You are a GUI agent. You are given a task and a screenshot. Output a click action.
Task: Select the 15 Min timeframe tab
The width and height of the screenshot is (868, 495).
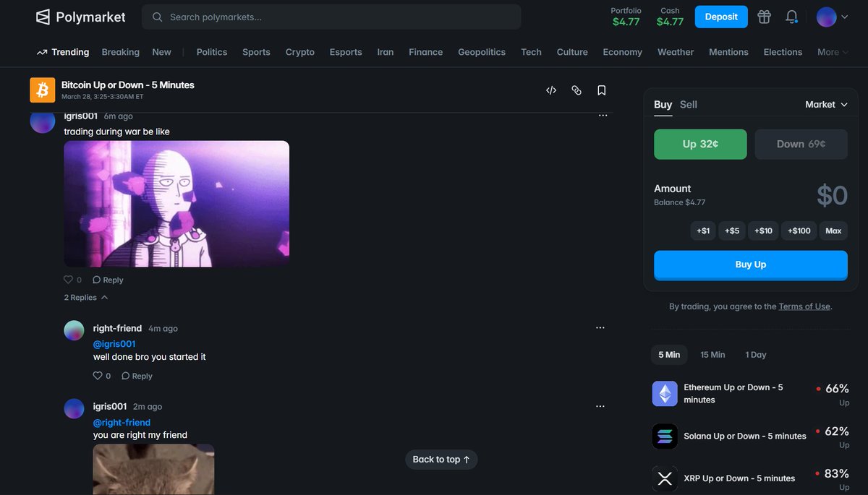click(712, 355)
